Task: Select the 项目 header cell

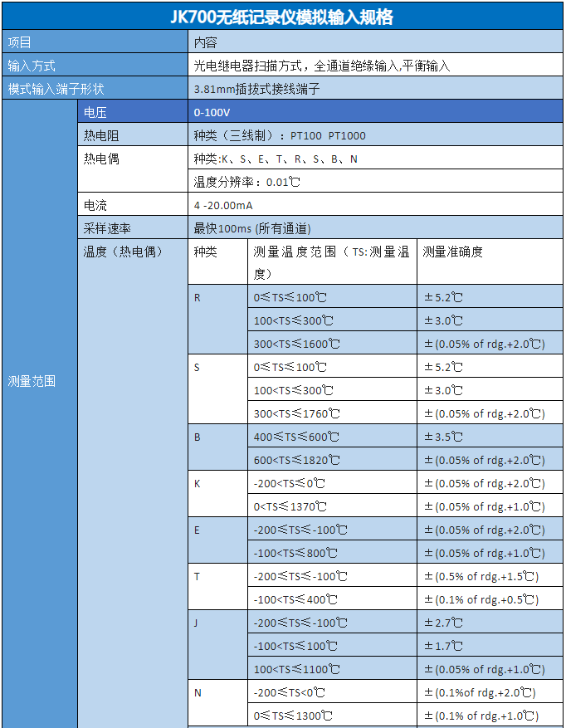Action: point(95,42)
